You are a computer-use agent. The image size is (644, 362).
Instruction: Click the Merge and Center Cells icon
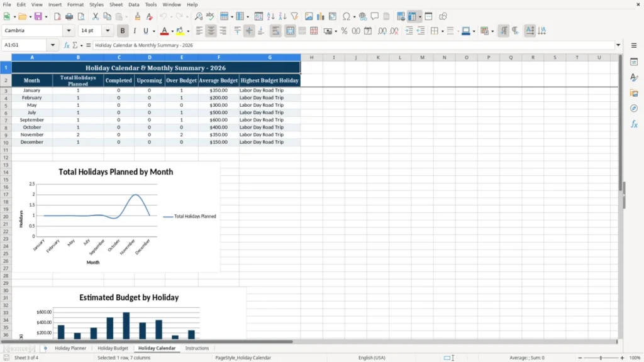291,31
